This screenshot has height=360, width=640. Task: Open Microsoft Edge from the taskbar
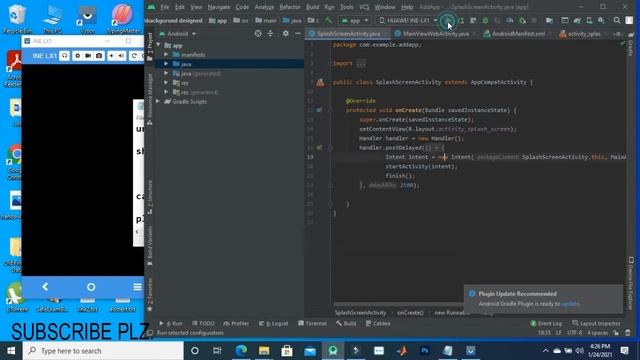(x=241, y=351)
